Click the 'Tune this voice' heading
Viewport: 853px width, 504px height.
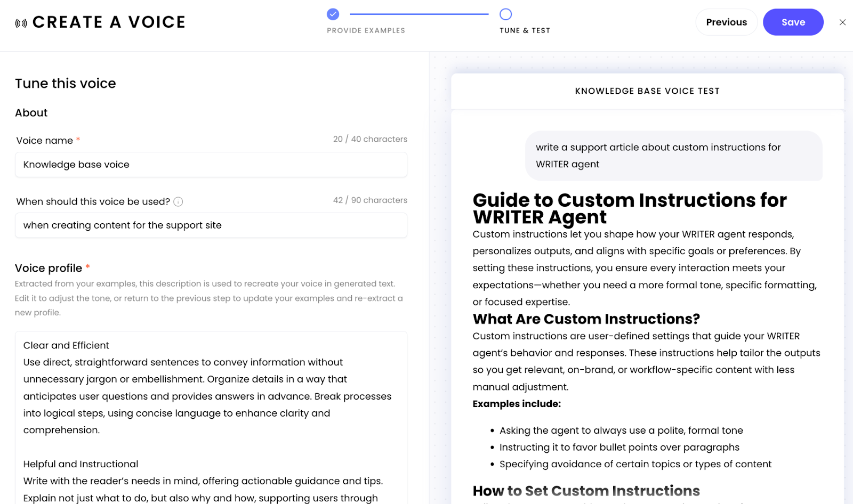(x=66, y=84)
